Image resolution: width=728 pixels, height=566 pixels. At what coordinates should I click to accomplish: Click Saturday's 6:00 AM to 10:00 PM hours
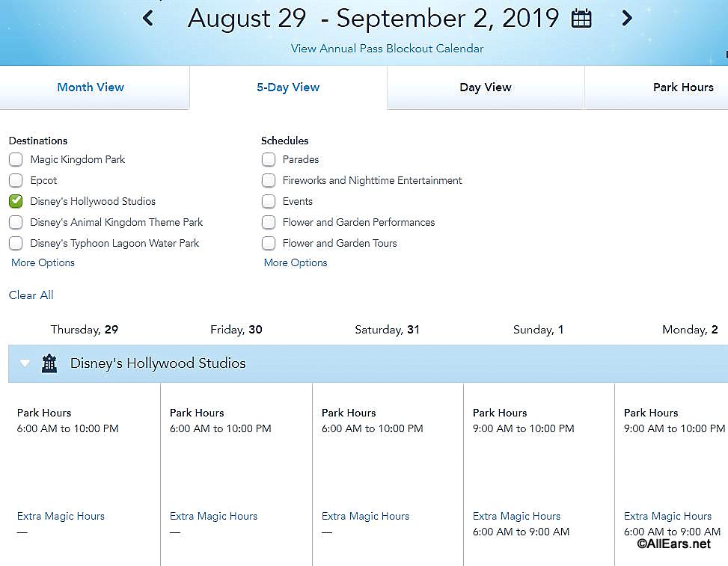373,428
